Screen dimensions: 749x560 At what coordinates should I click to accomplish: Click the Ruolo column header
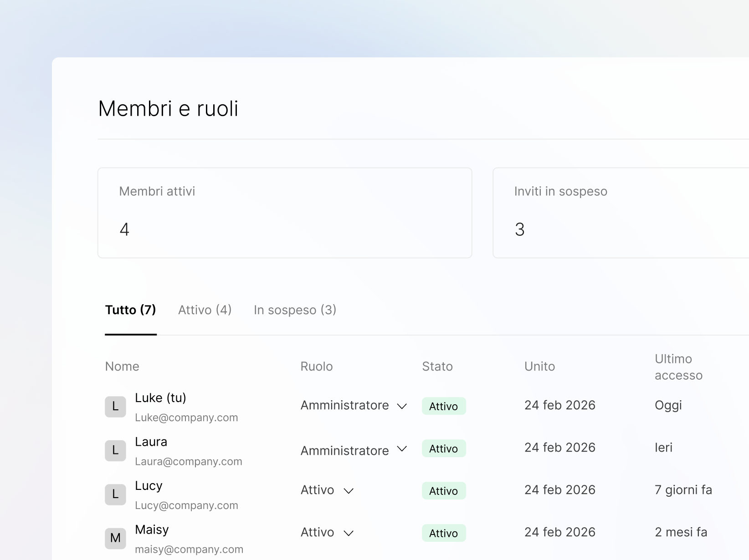(x=317, y=367)
